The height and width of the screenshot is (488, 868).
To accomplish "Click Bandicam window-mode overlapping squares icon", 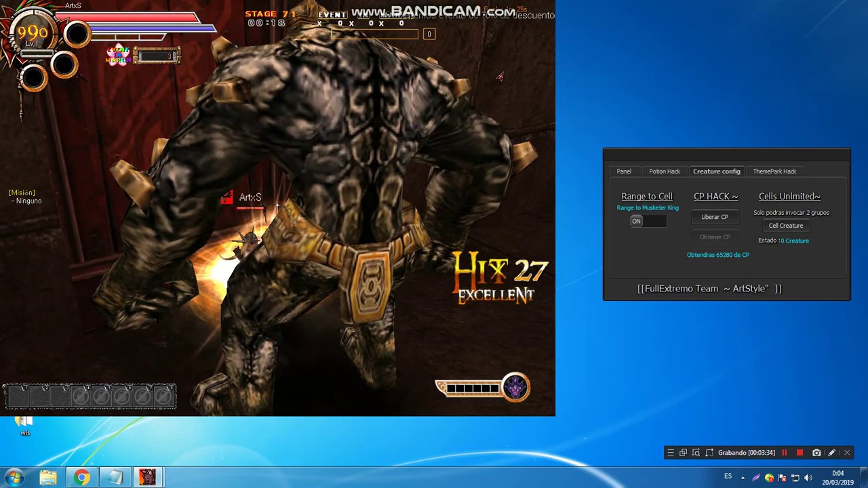I will pos(684,453).
